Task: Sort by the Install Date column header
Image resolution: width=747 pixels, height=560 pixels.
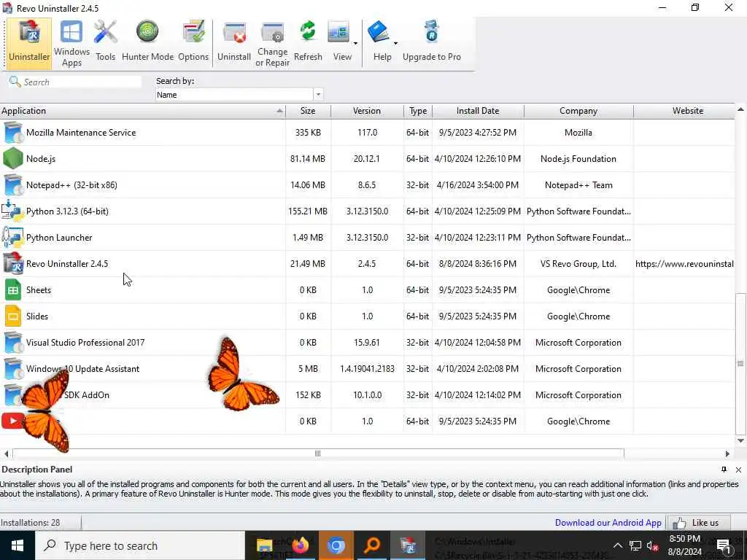Action: click(478, 111)
